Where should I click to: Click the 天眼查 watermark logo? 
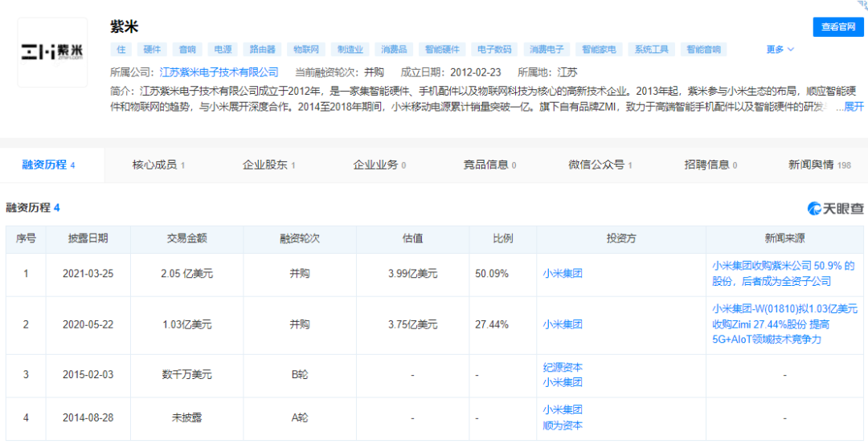pyautogui.click(x=836, y=209)
